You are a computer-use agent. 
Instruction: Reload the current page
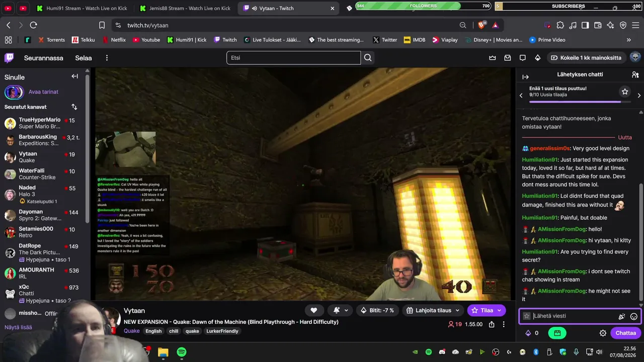pos(34,25)
